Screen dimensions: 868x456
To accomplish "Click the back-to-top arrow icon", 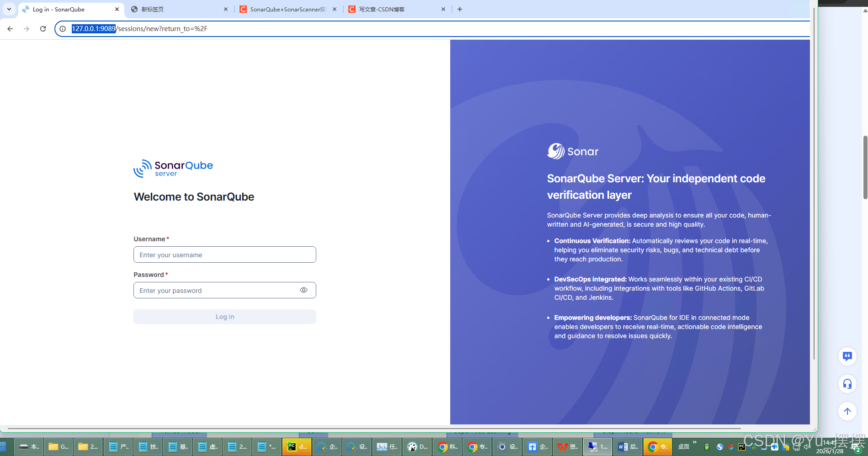I will click(847, 411).
